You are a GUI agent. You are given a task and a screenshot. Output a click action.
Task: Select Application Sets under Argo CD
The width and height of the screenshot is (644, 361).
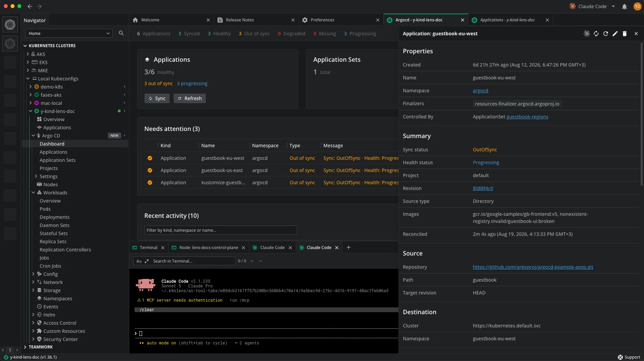point(57,160)
